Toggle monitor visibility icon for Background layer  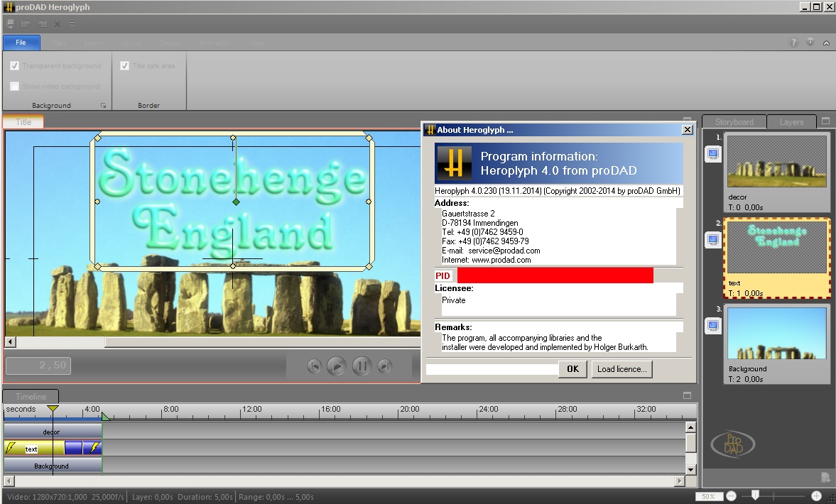click(713, 326)
